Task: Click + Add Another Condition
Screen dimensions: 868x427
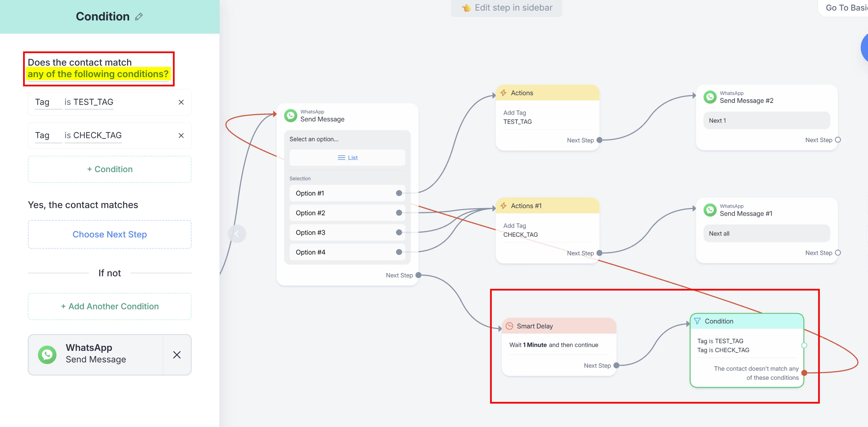Action: pos(110,306)
